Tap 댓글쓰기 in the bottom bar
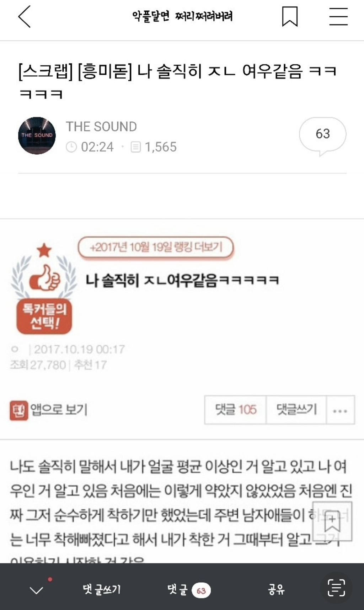The height and width of the screenshot is (610, 364). point(102,589)
